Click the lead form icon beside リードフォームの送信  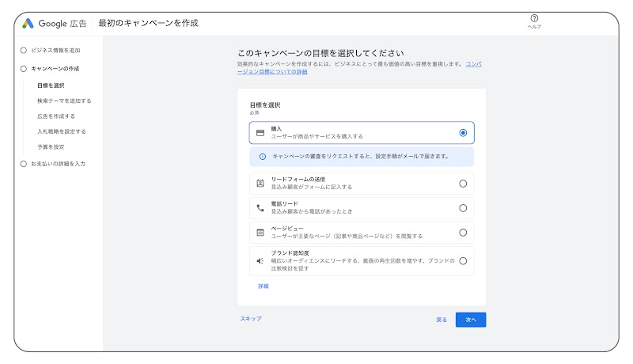point(260,184)
